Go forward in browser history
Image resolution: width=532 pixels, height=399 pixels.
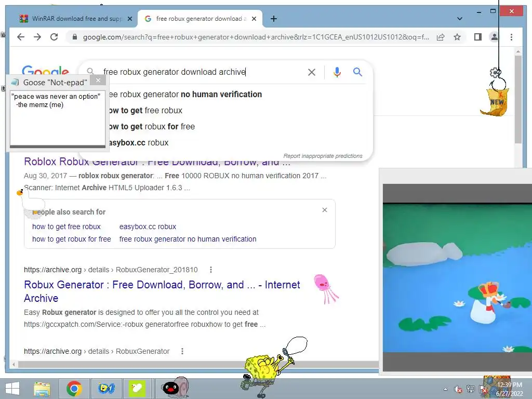pyautogui.click(x=37, y=37)
